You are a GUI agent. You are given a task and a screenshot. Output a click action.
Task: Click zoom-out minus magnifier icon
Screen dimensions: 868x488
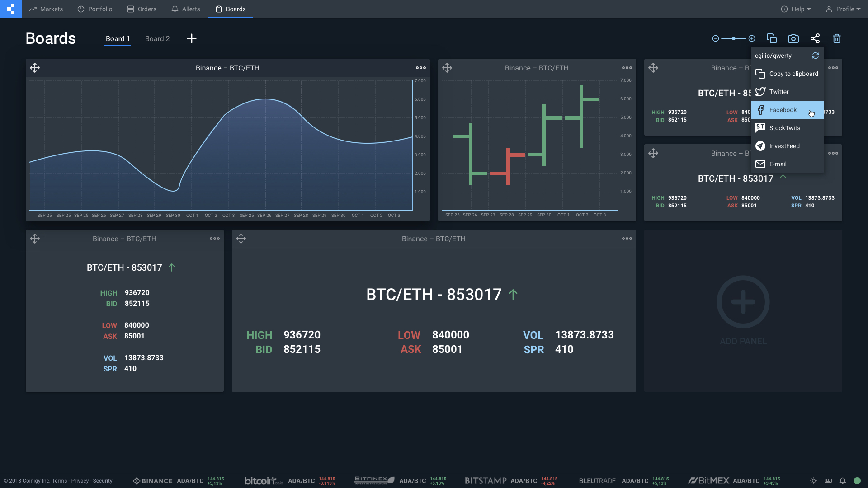point(715,38)
